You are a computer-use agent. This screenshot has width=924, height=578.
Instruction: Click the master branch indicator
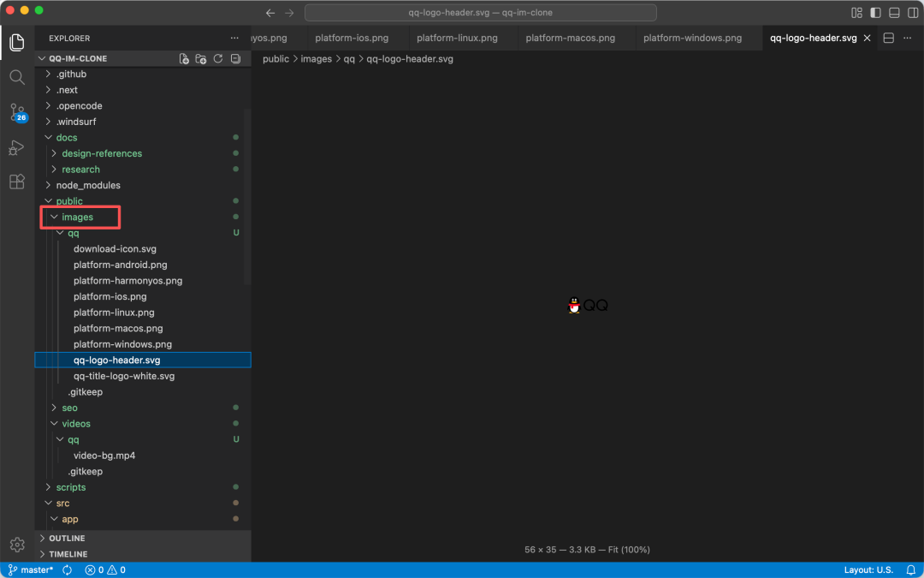31,570
